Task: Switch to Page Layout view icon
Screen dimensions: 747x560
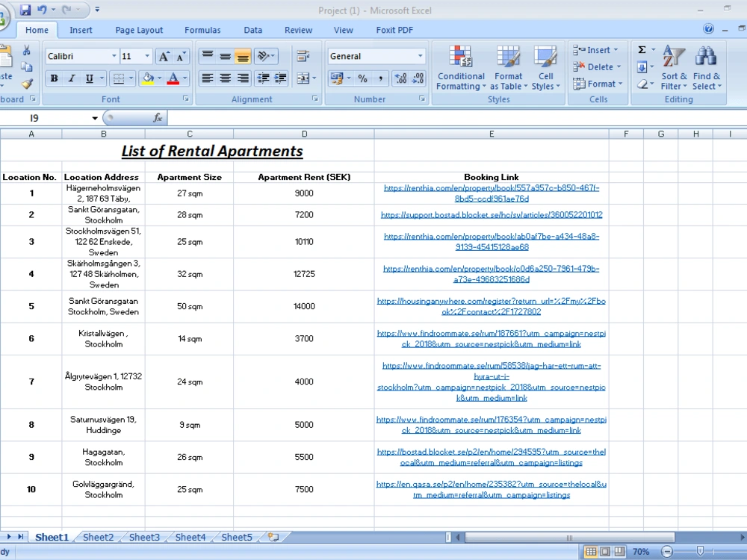Action: click(x=605, y=552)
